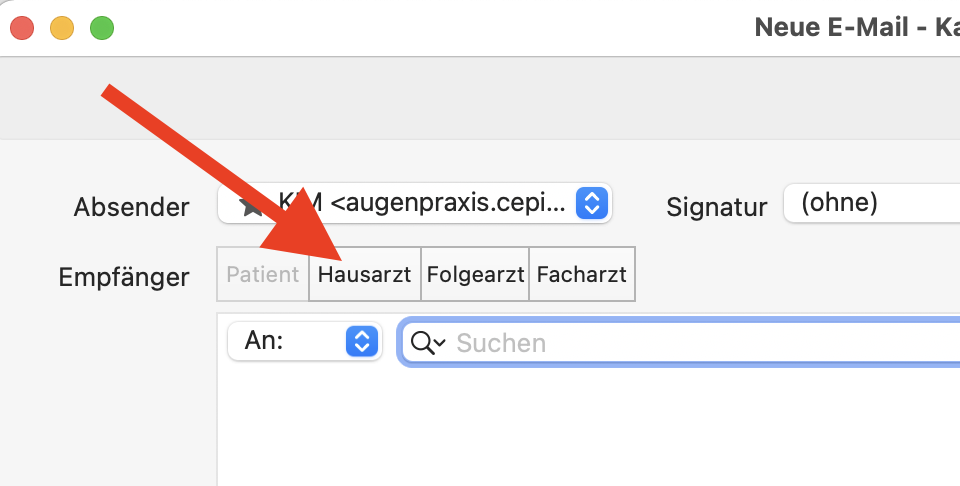Minimize the window with yellow button
Viewport: 960px width, 486px height.
pos(62,28)
